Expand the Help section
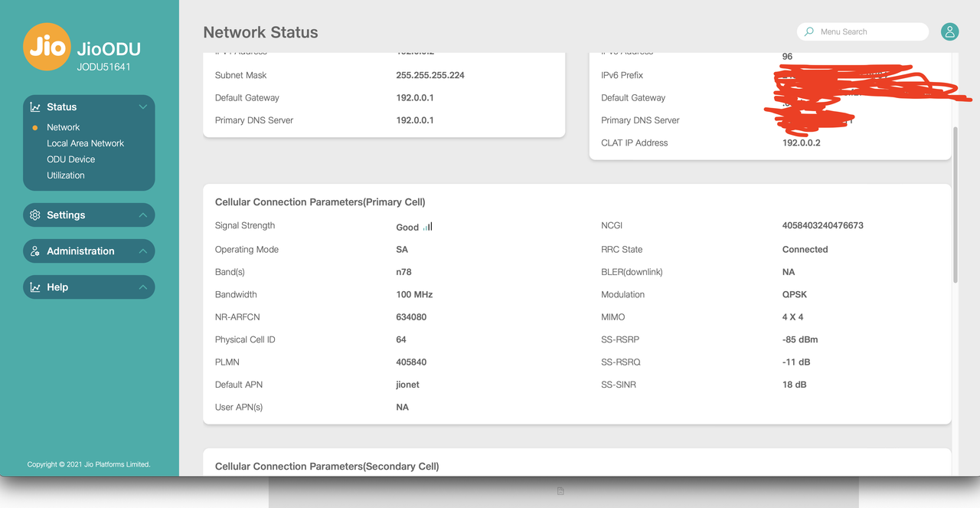980x508 pixels. (x=142, y=287)
